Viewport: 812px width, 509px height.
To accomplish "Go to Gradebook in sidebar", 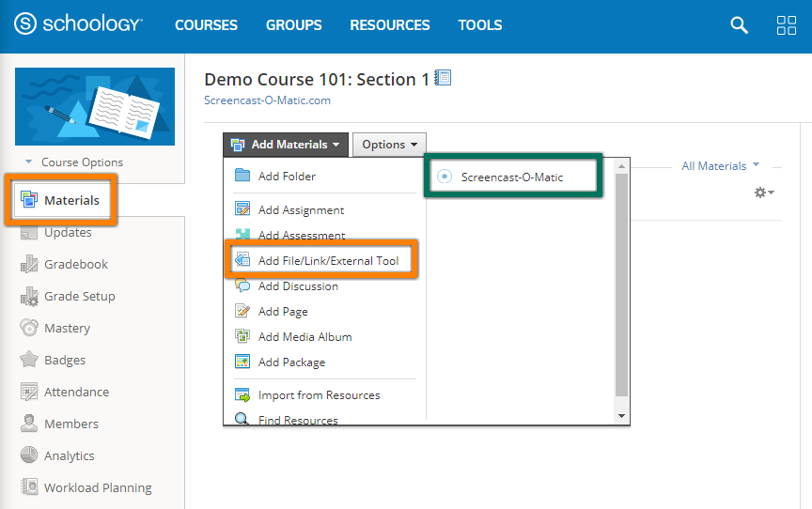I will 76,264.
